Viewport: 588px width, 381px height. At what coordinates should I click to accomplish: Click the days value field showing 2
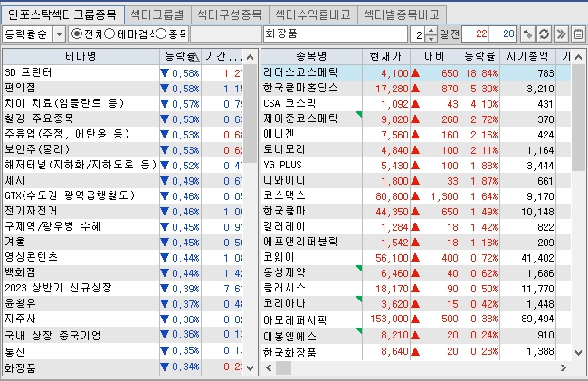[419, 34]
